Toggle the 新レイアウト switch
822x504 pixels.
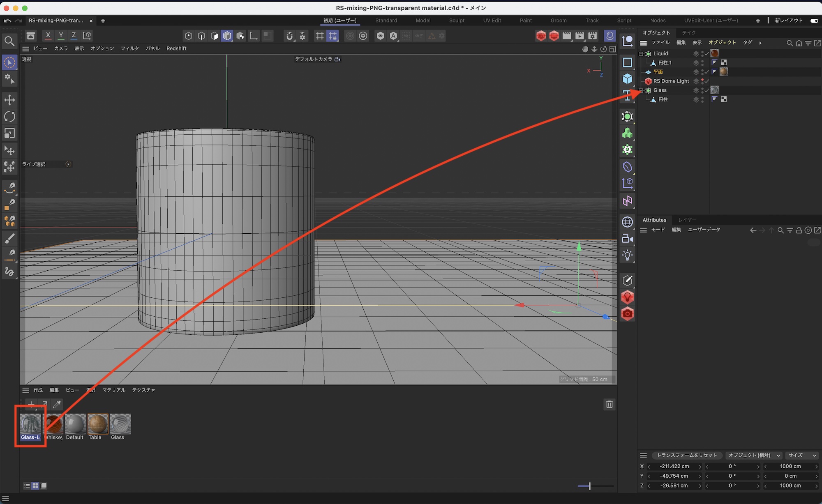(814, 21)
